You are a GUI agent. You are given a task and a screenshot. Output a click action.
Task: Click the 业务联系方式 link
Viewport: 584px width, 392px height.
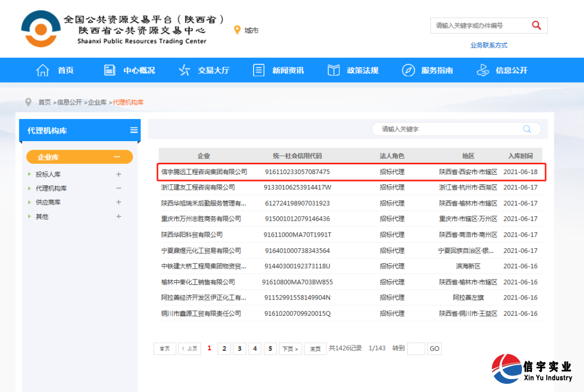(x=488, y=45)
